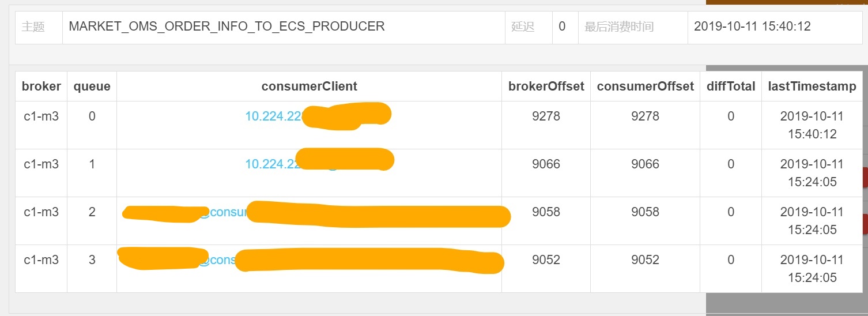The image size is (868, 316).
Task: Click the queue column header
Action: pos(92,86)
